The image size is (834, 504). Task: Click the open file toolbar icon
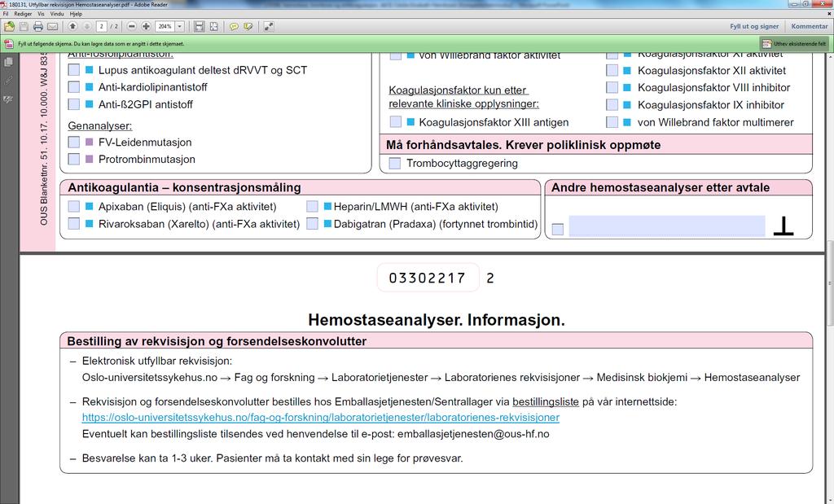tap(9, 26)
